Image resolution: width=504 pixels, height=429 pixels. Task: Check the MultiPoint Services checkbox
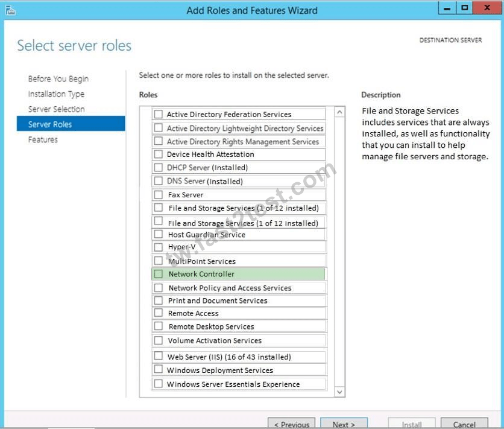point(159,260)
